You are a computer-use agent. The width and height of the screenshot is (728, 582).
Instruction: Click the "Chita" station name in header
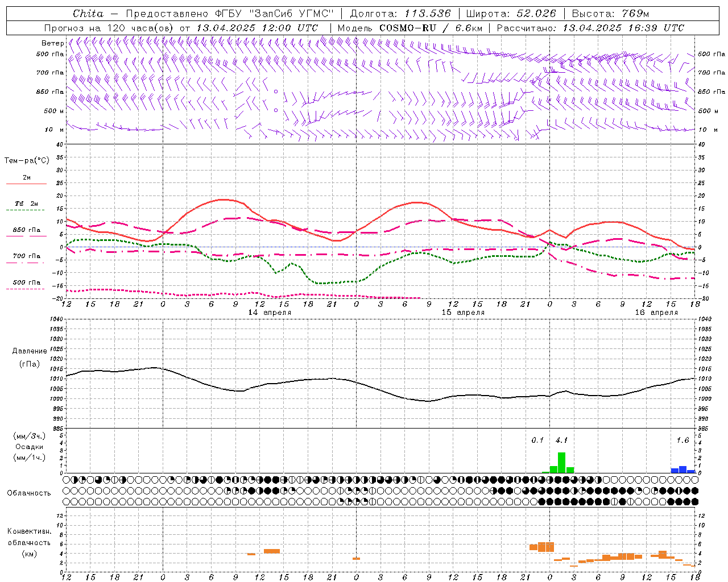tap(88, 14)
